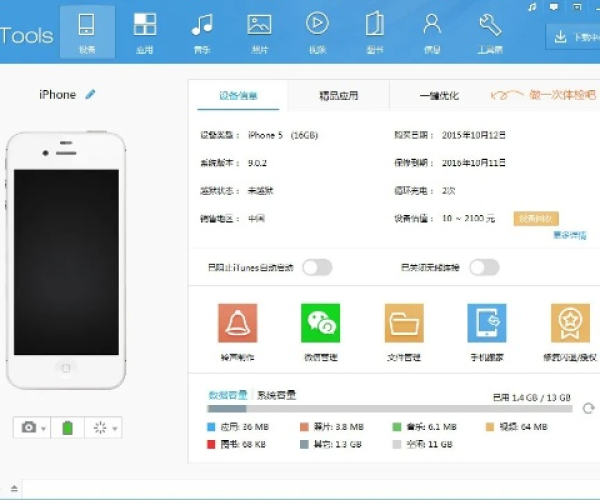
Task: Click the device name text iPhone
Action: (57, 94)
